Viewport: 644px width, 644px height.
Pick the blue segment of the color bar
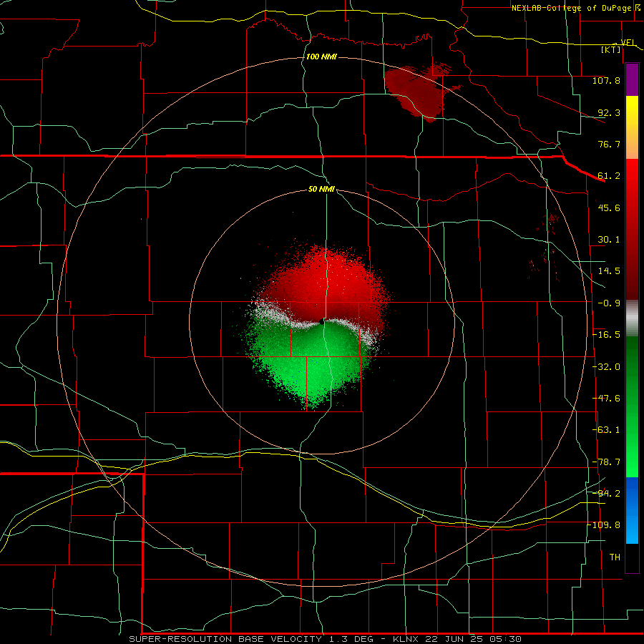(x=632, y=510)
